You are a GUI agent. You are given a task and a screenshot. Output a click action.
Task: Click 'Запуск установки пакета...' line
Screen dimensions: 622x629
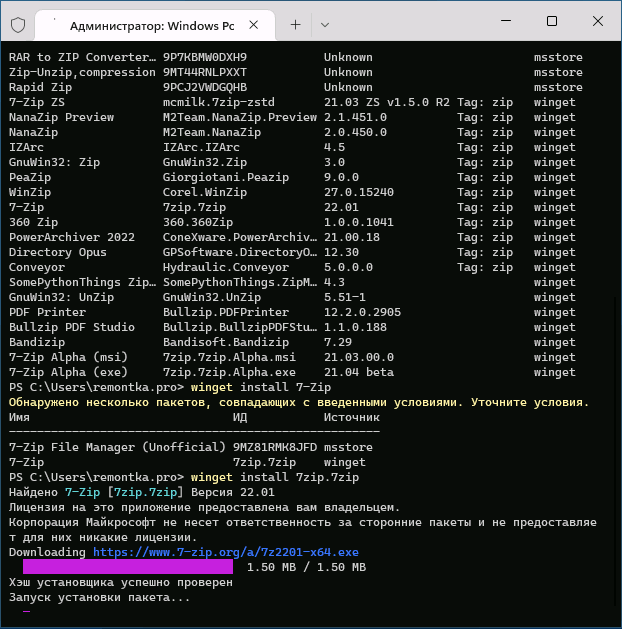[x=99, y=597]
